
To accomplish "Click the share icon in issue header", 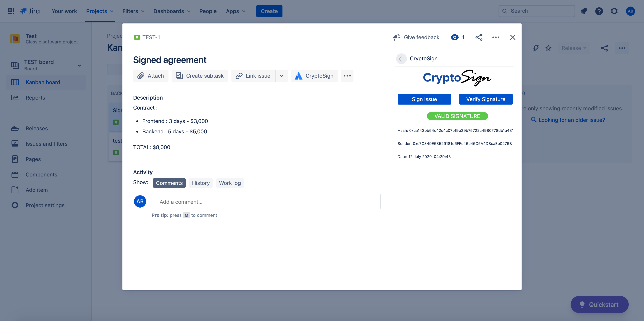I will (x=479, y=37).
